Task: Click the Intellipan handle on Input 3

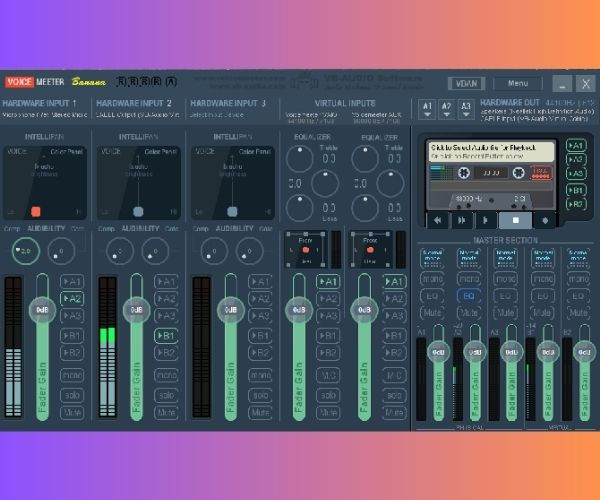Action: (232, 212)
